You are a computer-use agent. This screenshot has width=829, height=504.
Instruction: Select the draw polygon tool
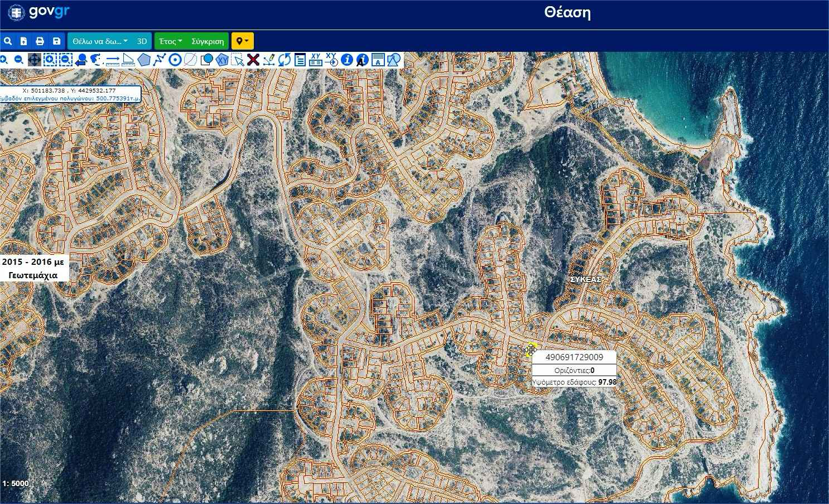pos(144,60)
